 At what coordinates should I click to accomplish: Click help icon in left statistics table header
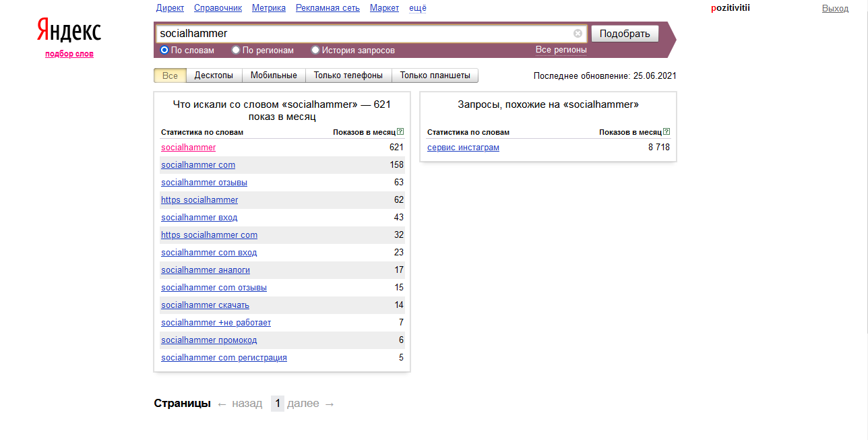(x=400, y=132)
